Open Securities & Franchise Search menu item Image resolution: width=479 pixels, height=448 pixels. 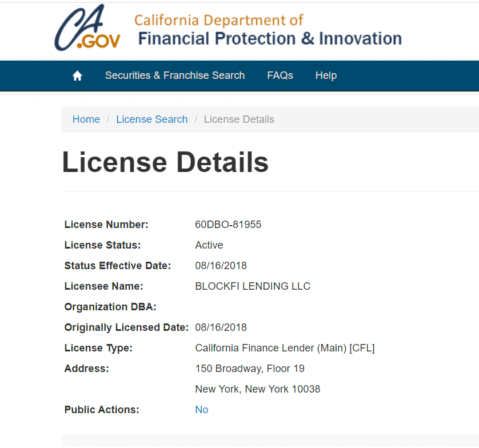(x=175, y=75)
